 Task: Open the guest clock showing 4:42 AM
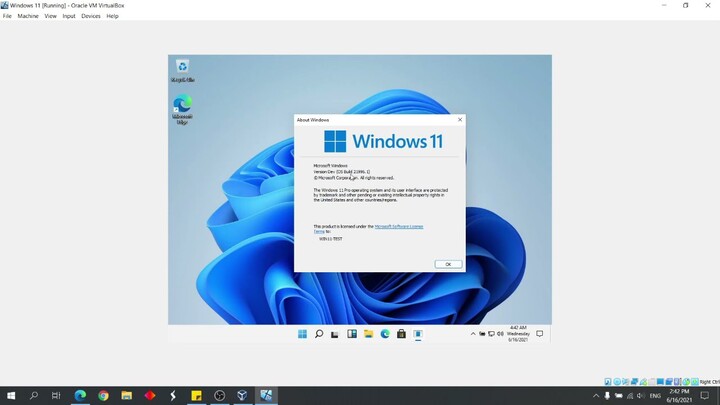coord(518,334)
